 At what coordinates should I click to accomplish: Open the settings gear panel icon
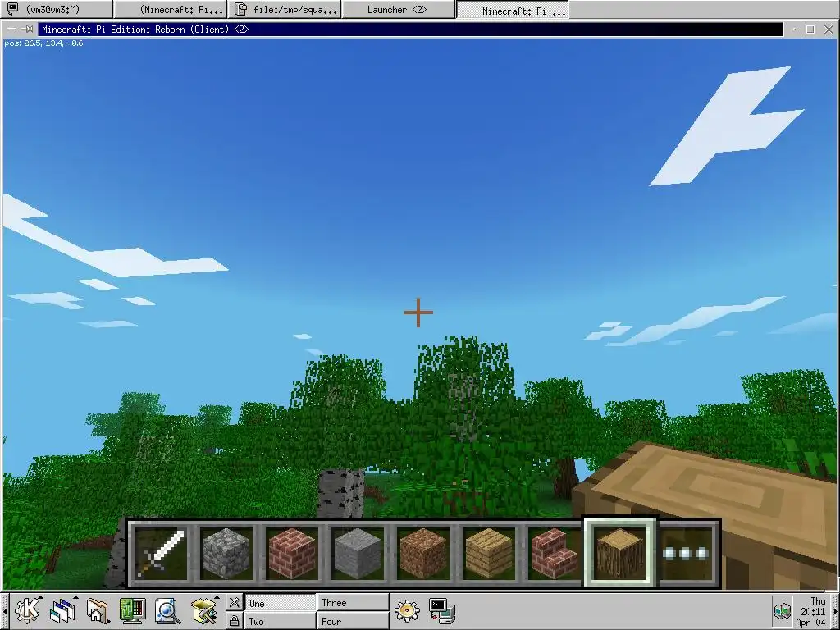[x=407, y=610]
